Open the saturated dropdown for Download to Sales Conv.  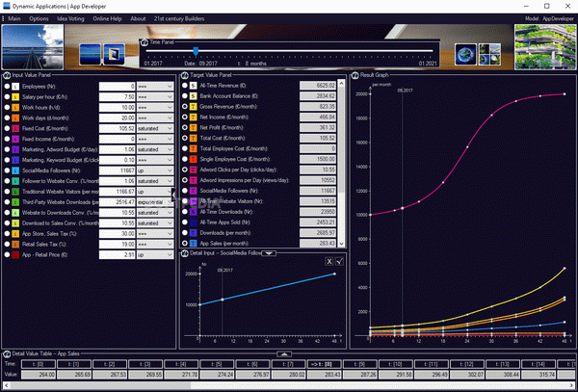(x=155, y=223)
